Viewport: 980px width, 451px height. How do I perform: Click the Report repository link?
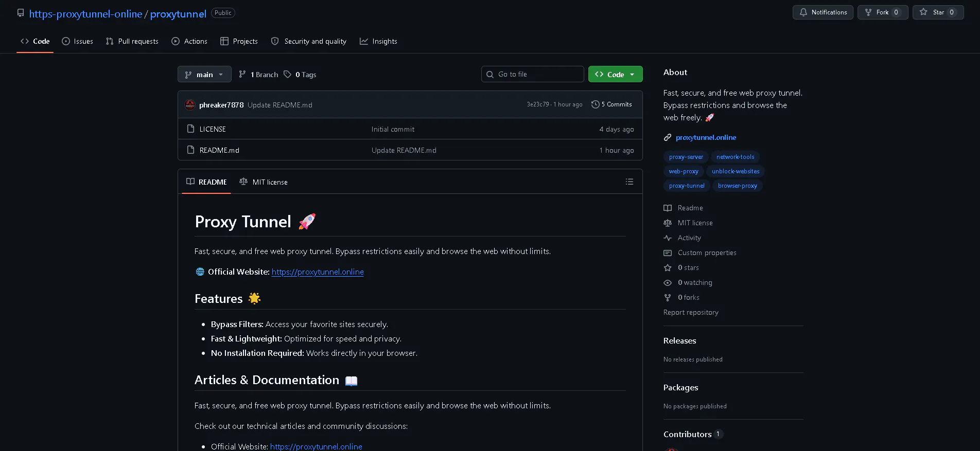(x=691, y=312)
